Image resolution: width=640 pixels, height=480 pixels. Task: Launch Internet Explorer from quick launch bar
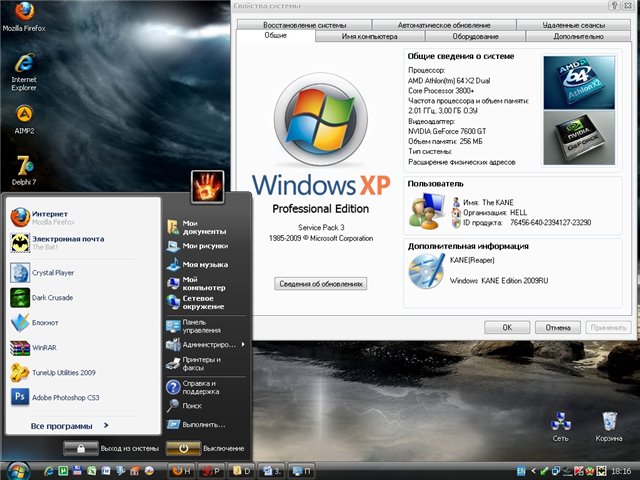(x=49, y=471)
